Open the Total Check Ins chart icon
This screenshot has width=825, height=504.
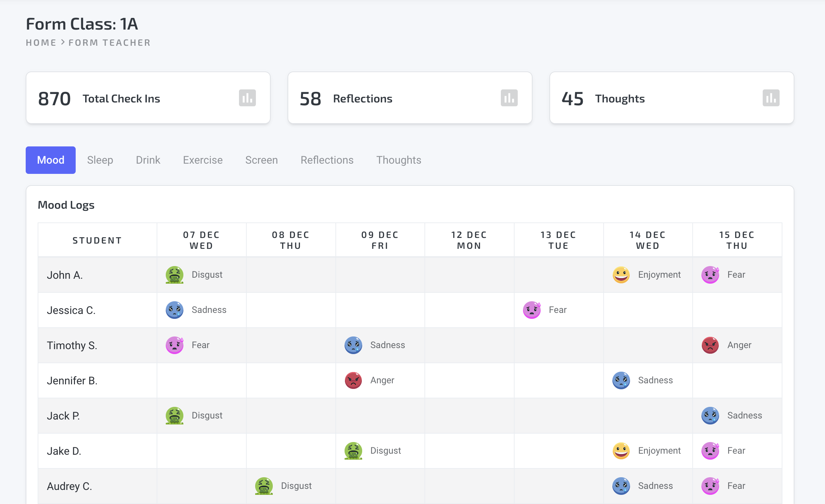point(247,98)
